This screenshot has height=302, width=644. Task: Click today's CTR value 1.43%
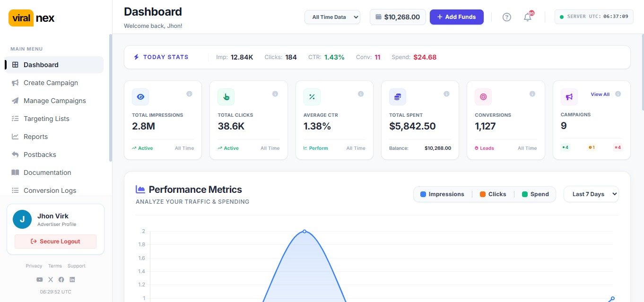click(x=334, y=57)
